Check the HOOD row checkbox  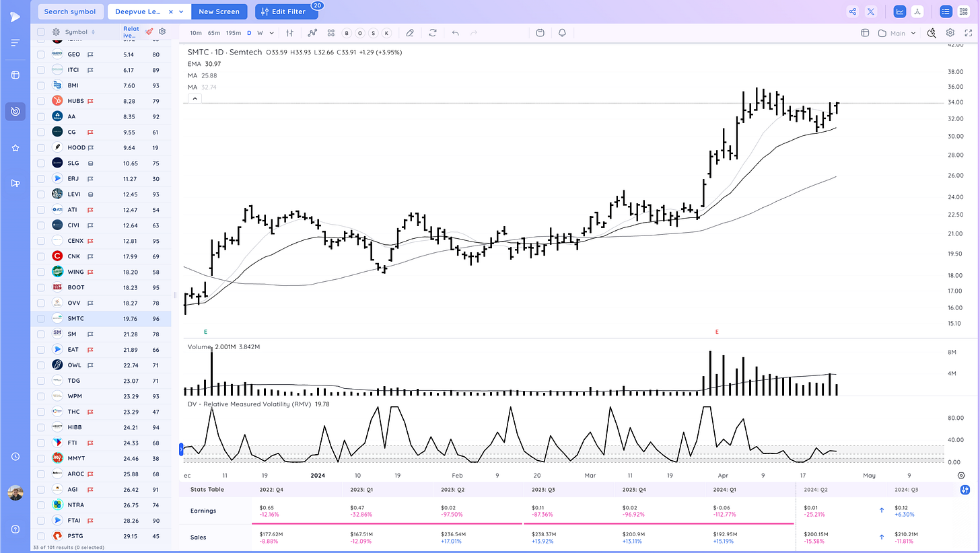(x=41, y=147)
